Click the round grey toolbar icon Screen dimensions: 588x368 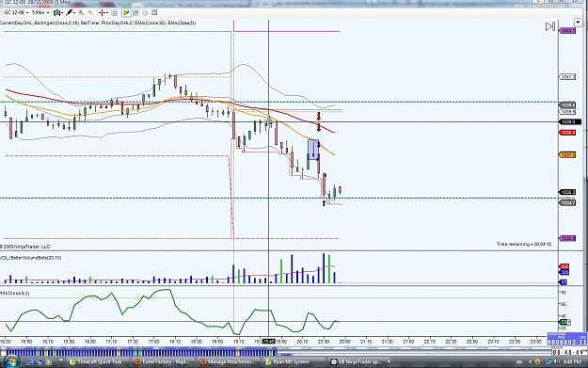145,13
